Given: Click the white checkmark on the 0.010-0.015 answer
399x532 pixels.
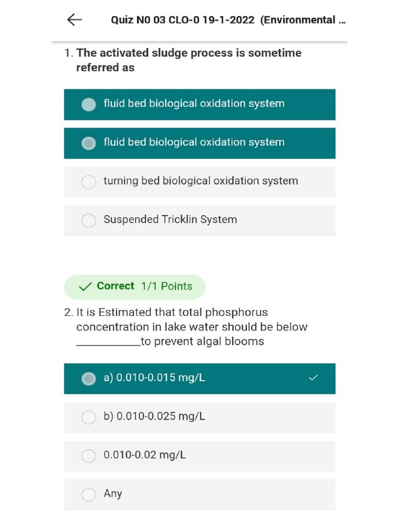Looking at the screenshot, I should click(313, 378).
